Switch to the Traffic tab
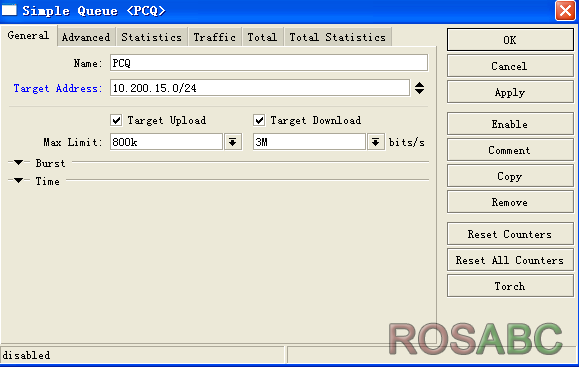The height and width of the screenshot is (367, 579). [x=215, y=37]
